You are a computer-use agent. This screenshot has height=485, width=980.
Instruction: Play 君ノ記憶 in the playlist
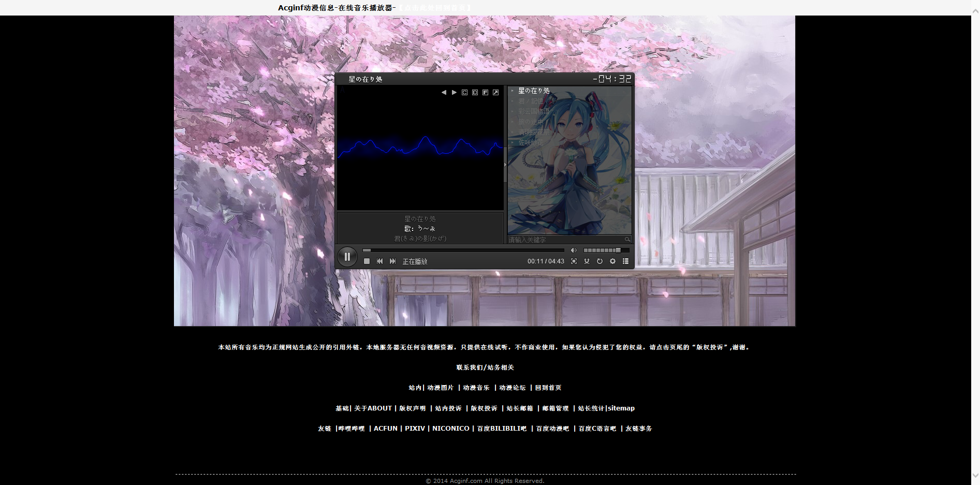[x=531, y=101]
